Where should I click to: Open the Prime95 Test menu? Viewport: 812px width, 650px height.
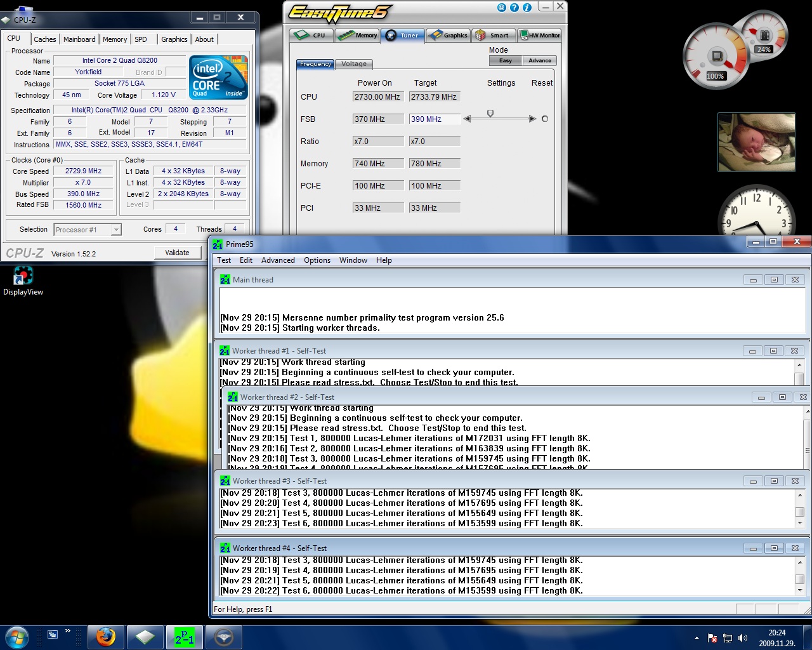pyautogui.click(x=224, y=260)
